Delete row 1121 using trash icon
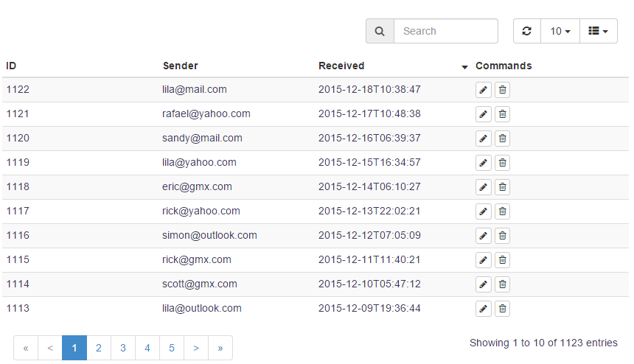 click(503, 114)
